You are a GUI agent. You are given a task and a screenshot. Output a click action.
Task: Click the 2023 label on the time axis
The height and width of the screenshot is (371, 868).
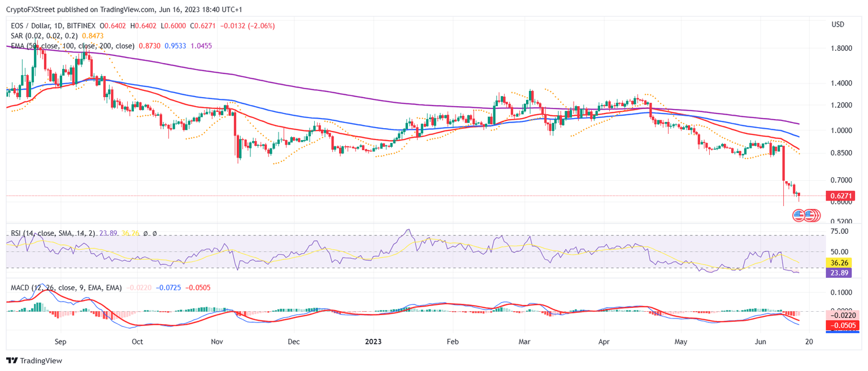[374, 342]
